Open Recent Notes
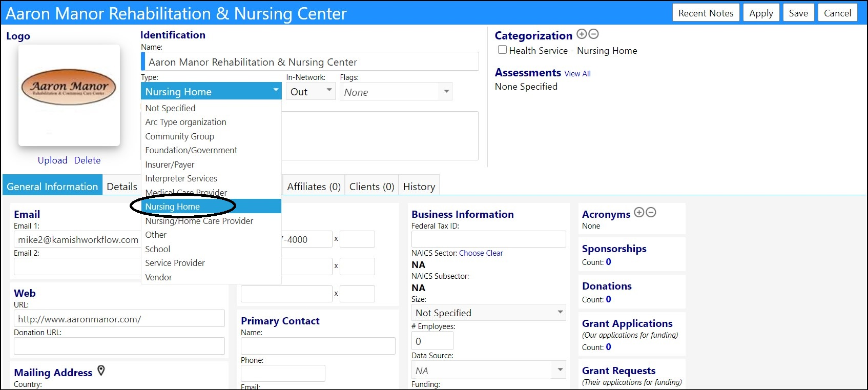Image resolution: width=868 pixels, height=390 pixels. (x=706, y=13)
